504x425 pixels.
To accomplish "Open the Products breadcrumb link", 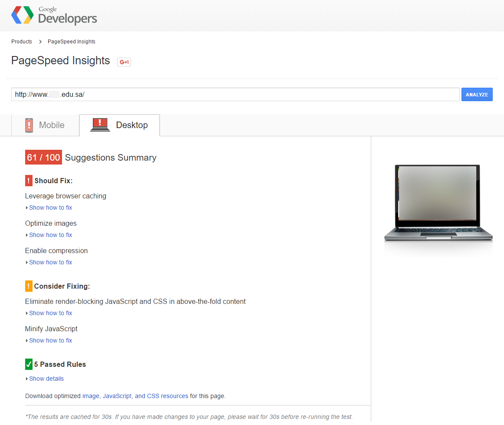I will [22, 42].
